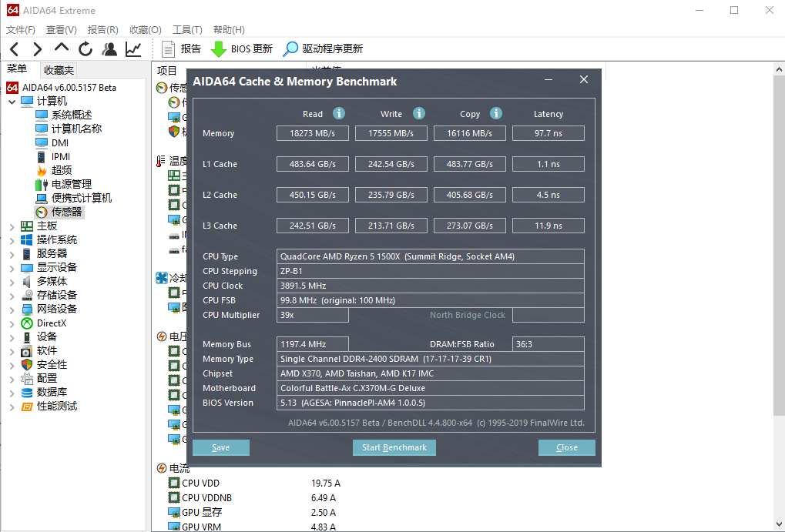Select 计算机名称 in tree
The image size is (785, 532).
pos(69,129)
